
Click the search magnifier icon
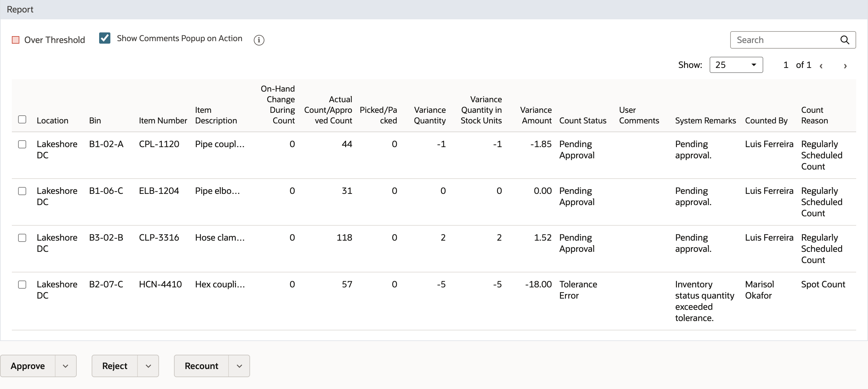pos(844,40)
